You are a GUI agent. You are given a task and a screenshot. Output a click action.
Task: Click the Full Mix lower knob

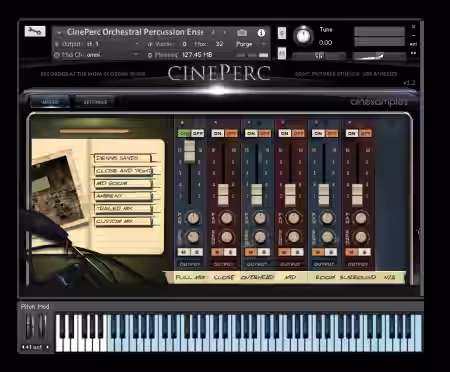(193, 237)
